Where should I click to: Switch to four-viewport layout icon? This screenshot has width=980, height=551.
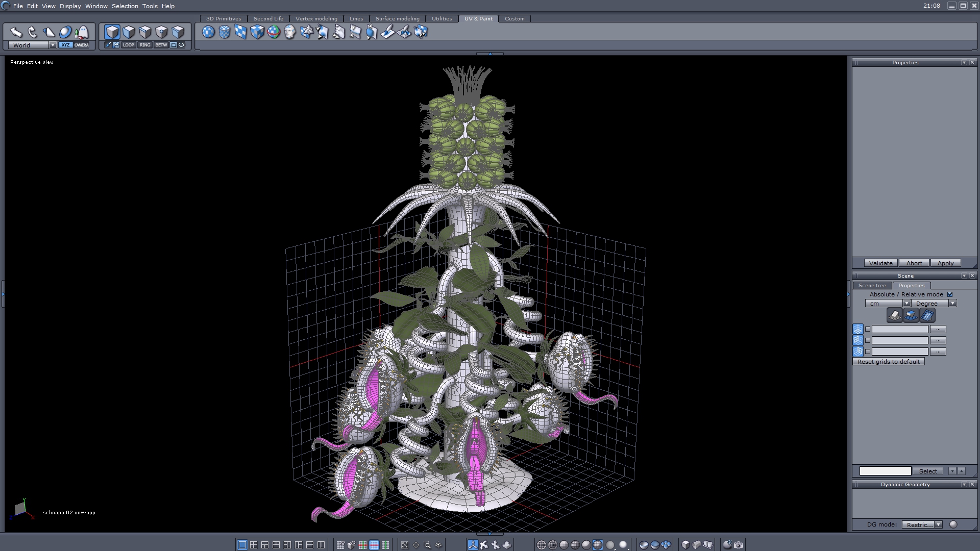tap(254, 545)
